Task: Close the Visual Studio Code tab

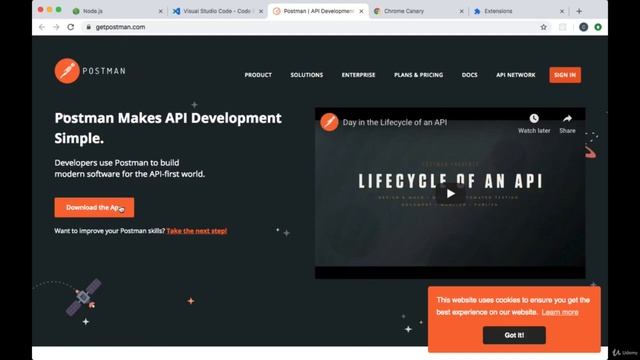Action: tap(261, 11)
